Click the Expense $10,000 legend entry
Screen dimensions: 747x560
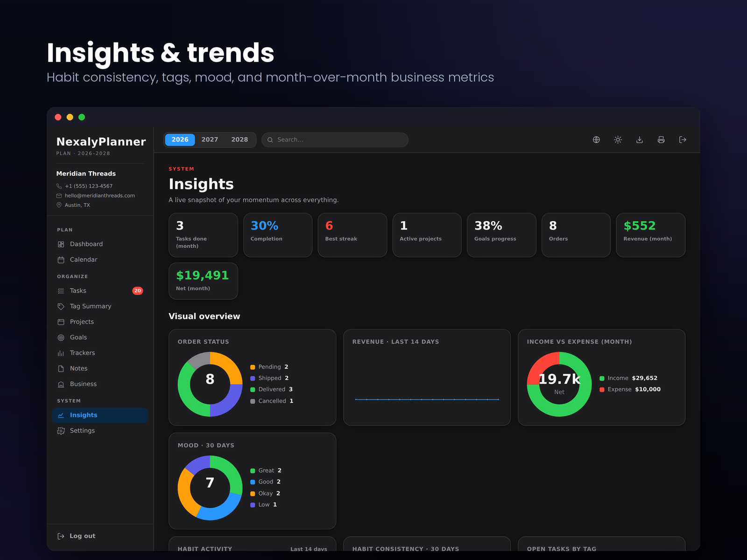(630, 389)
